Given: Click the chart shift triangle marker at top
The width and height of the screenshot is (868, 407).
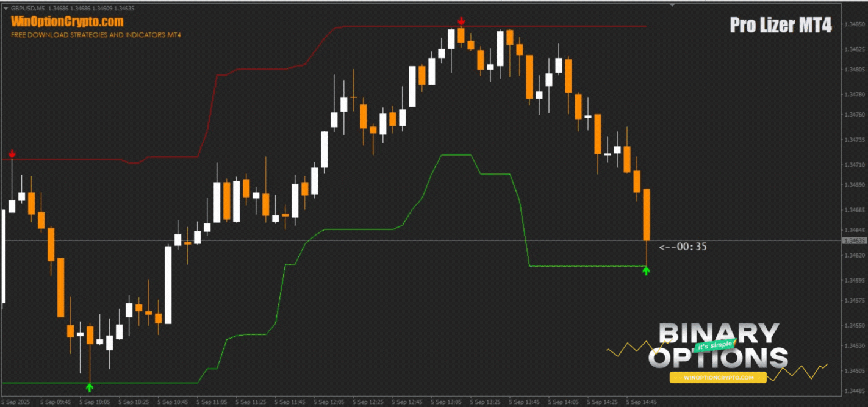Looking at the screenshot, I should tap(672, 5).
